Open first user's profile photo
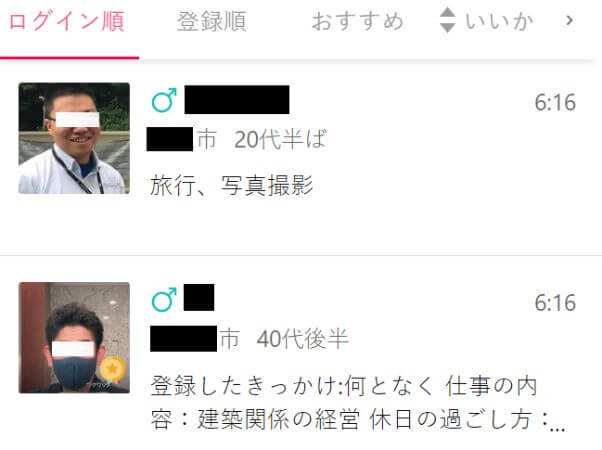 (74, 138)
